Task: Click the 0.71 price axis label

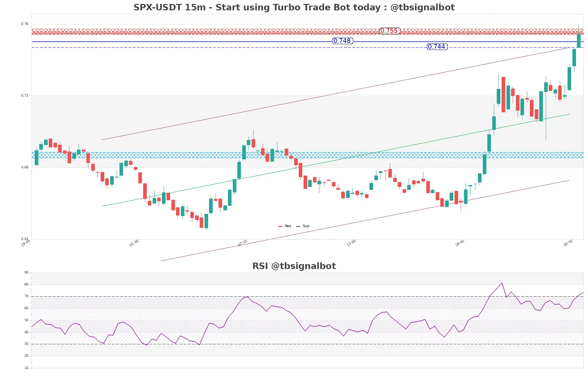Action: point(25,96)
